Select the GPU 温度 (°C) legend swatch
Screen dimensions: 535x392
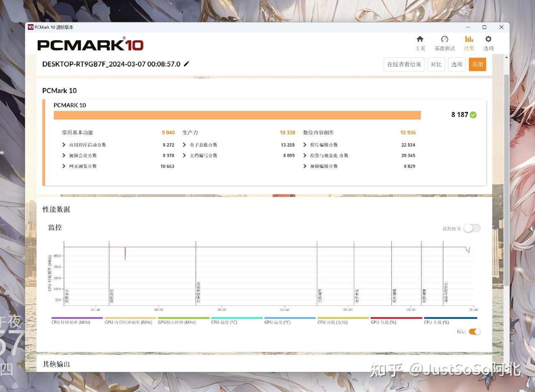[x=290, y=318]
